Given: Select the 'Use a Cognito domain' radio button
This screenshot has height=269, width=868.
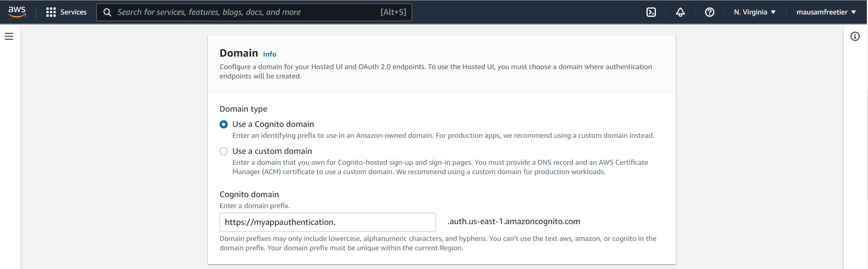Looking at the screenshot, I should (223, 125).
